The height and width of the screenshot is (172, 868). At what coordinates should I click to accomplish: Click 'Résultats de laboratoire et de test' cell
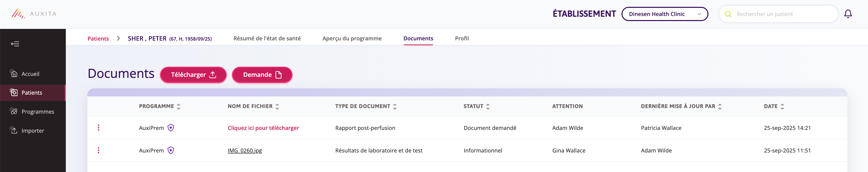tap(379, 150)
